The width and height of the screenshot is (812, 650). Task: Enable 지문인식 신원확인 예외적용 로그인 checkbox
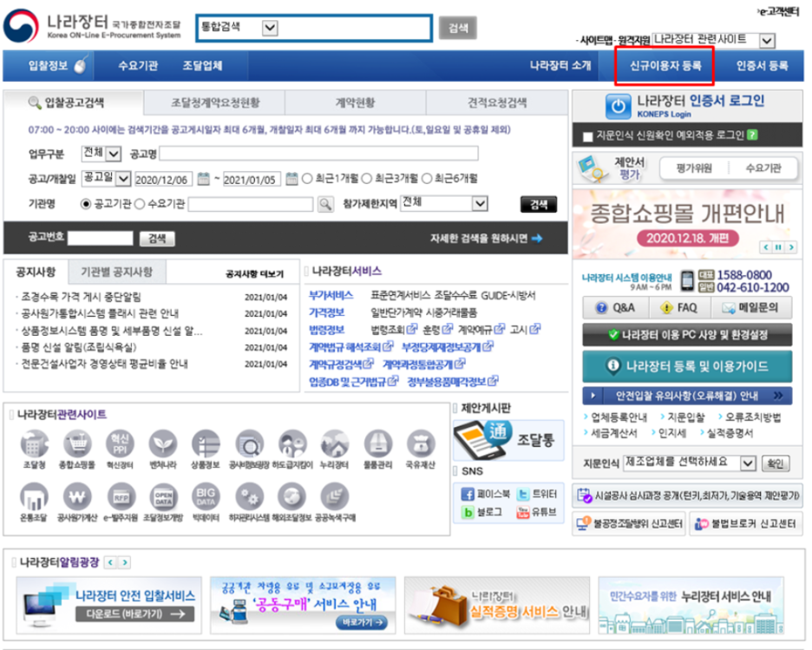pyautogui.click(x=588, y=137)
